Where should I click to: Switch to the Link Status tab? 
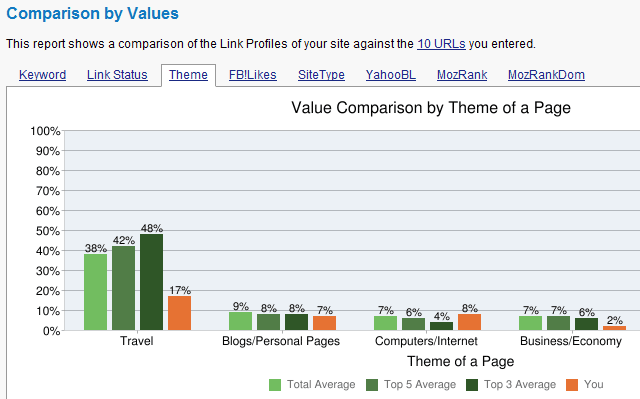pos(117,75)
